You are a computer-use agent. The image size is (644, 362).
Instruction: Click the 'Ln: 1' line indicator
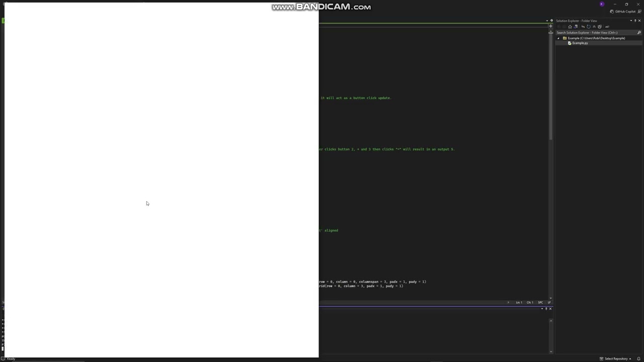[x=519, y=302]
